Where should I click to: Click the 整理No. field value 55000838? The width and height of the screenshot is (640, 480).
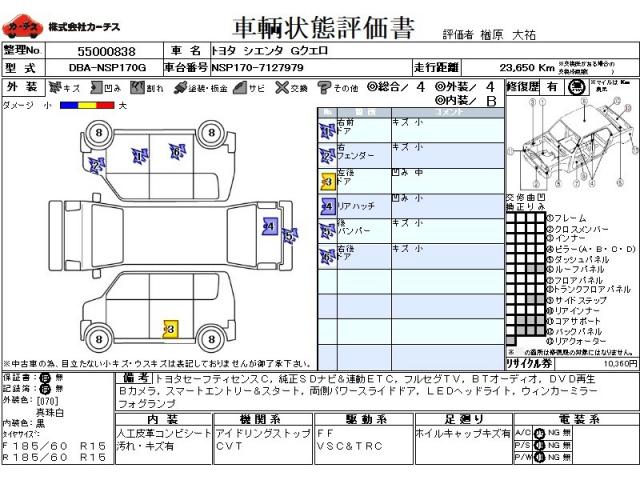tap(106, 49)
